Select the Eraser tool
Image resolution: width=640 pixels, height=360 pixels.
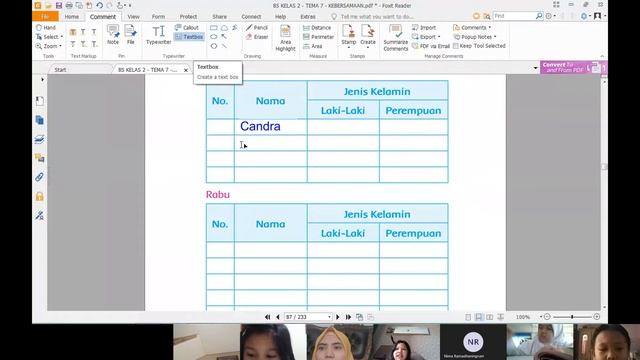click(257, 37)
